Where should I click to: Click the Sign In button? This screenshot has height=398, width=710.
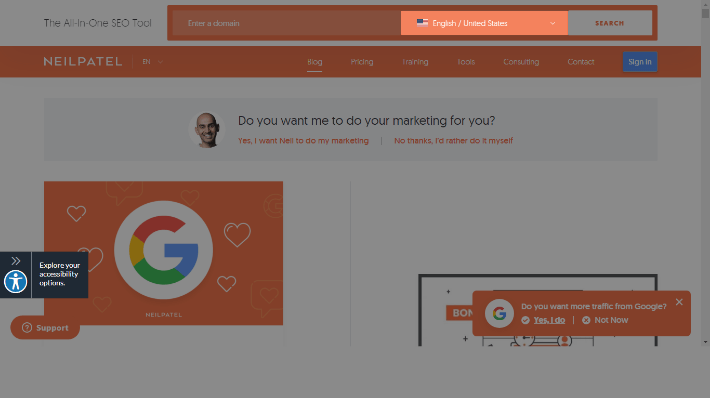pos(640,62)
